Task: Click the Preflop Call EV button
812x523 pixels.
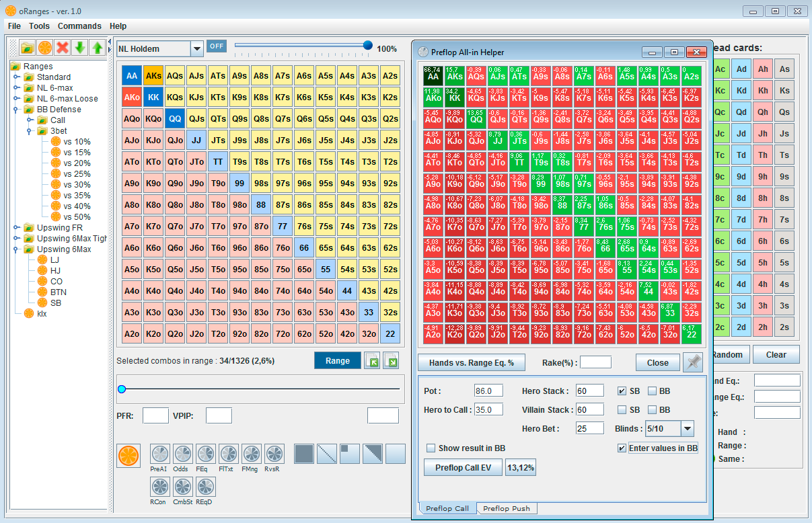Action: pos(463,468)
